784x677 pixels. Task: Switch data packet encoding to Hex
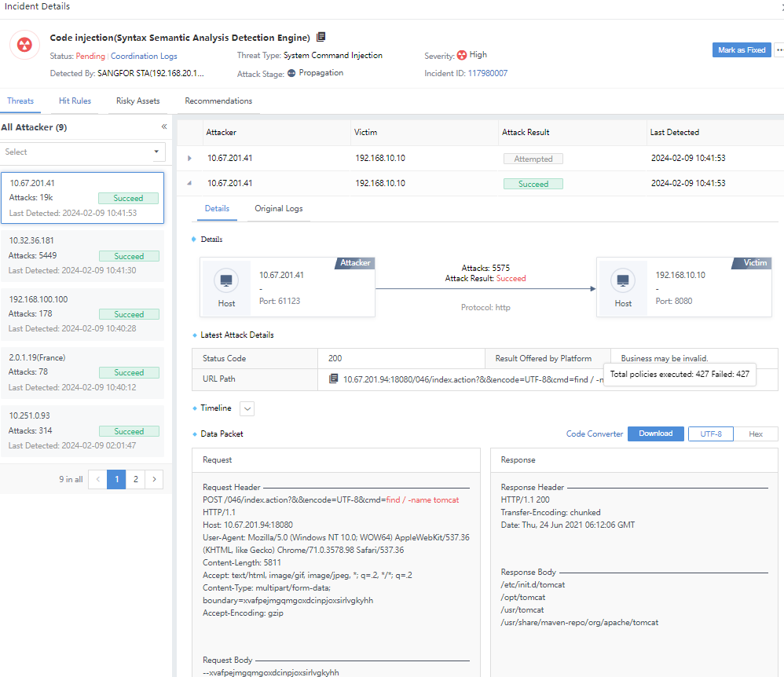coord(756,434)
